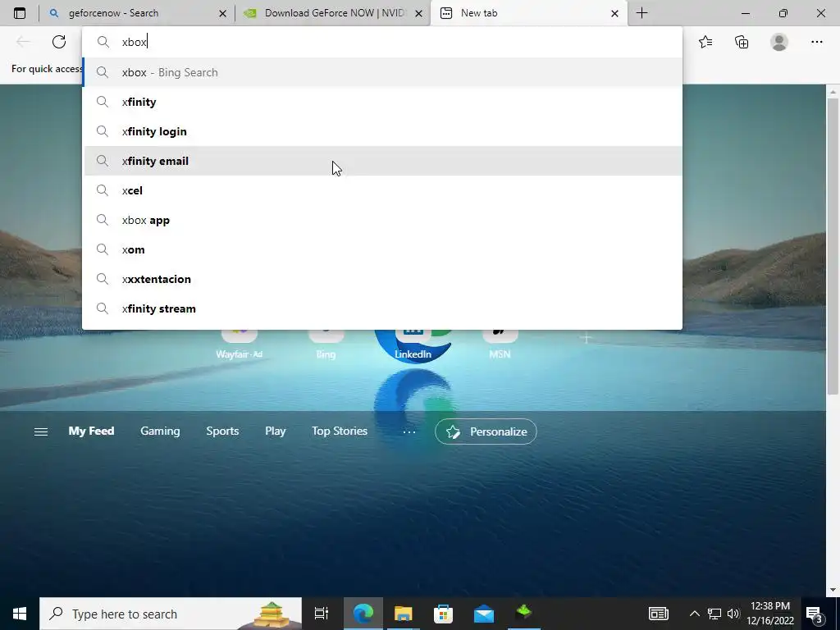840x630 pixels.
Task: Open the clock showing 12:38 PM
Action: pyautogui.click(x=770, y=614)
